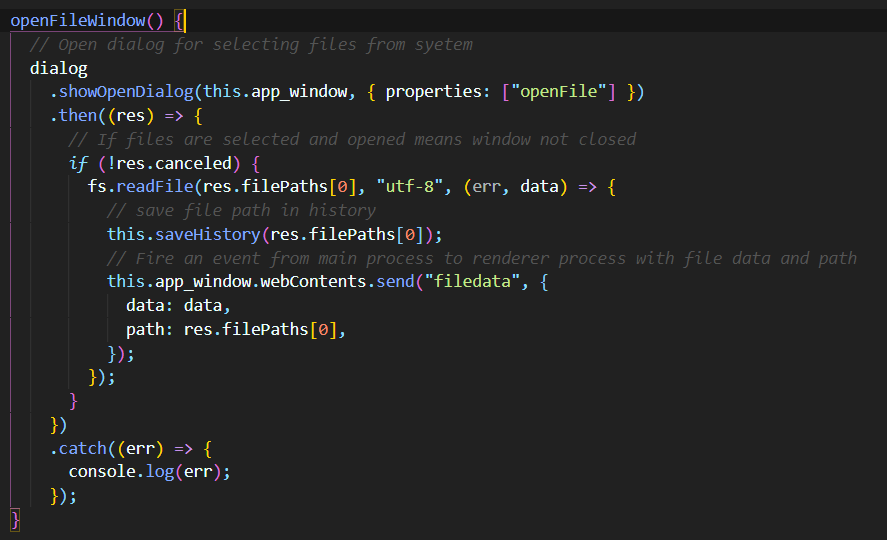This screenshot has width=887, height=540.
Task: Click the 'log' method call
Action: tap(160, 472)
